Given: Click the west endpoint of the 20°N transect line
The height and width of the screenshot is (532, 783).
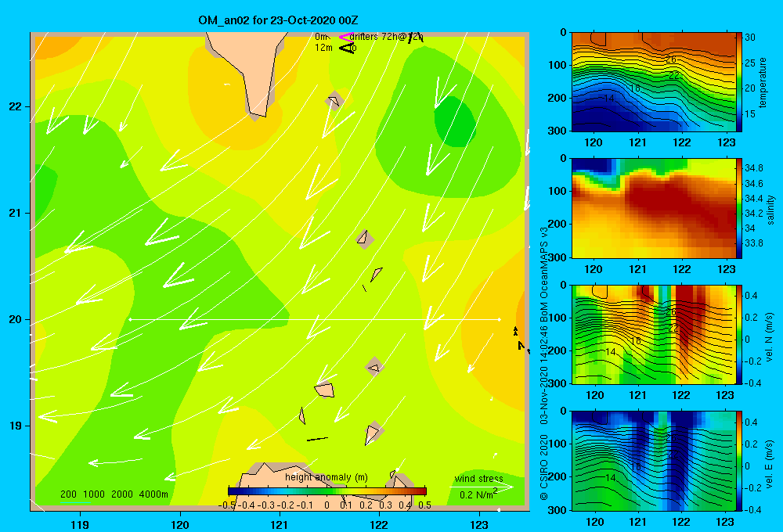Looking at the screenshot, I should [130, 319].
